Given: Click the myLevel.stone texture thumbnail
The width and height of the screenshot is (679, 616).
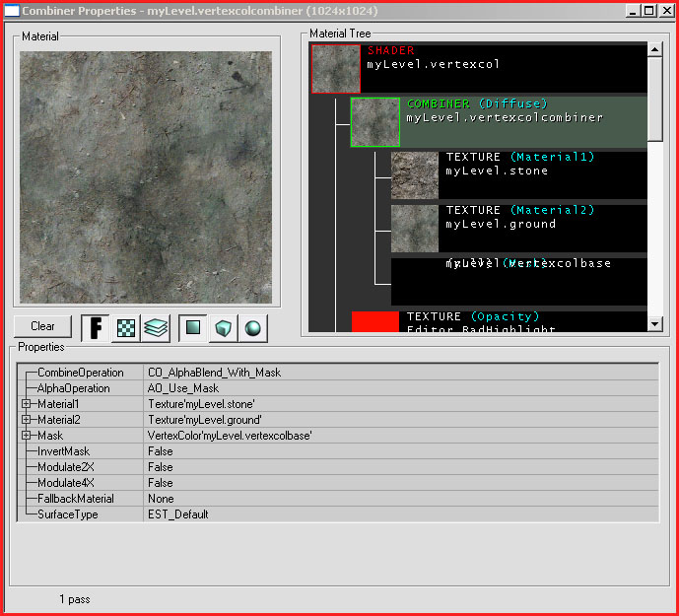Looking at the screenshot, I should pos(415,175).
